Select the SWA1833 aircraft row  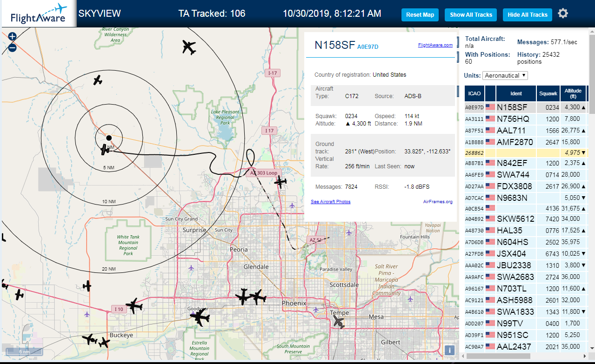pos(526,312)
